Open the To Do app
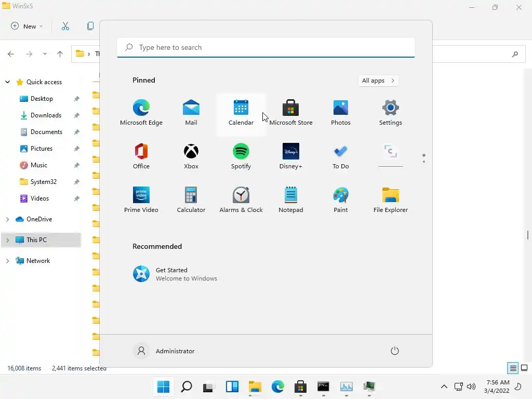The image size is (532, 399). 341,156
